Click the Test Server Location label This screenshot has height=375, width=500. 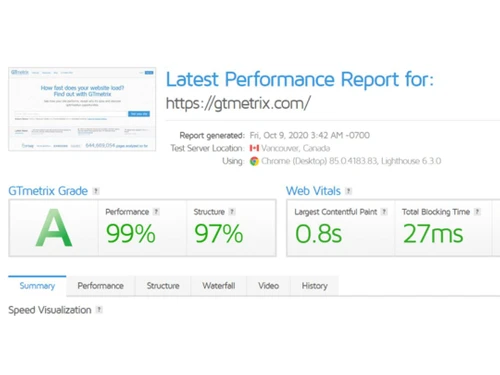[207, 148]
